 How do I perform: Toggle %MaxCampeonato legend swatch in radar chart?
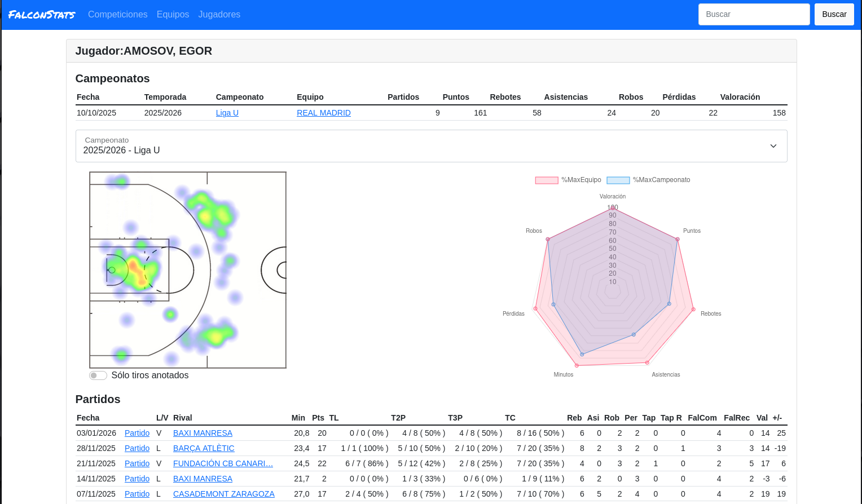(618, 180)
